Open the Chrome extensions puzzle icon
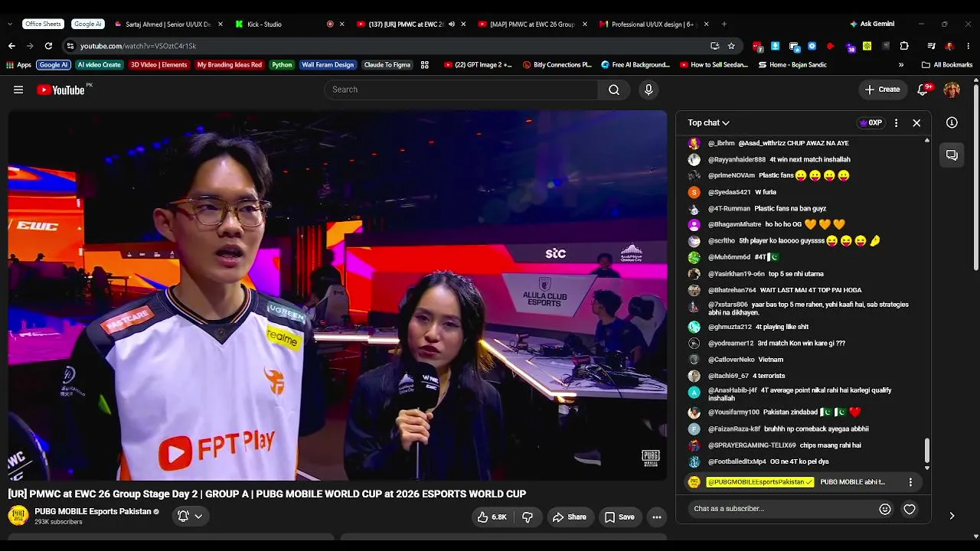This screenshot has height=551, width=980. point(904,46)
